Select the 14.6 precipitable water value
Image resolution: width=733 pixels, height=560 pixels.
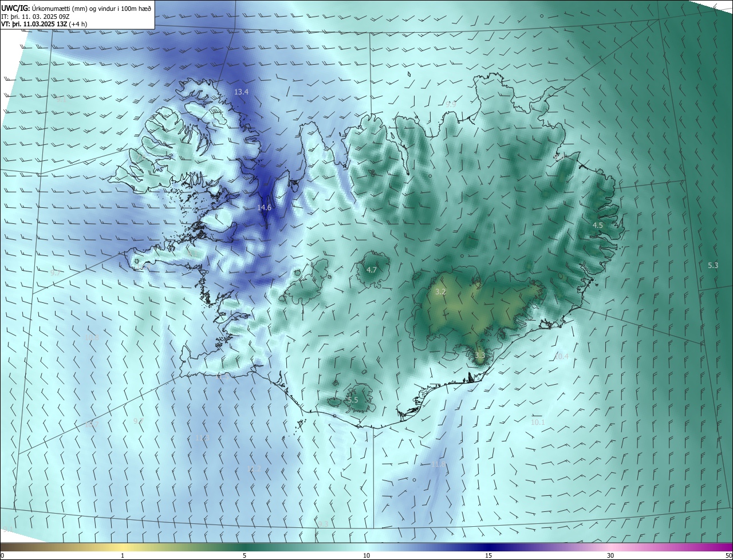click(x=264, y=207)
